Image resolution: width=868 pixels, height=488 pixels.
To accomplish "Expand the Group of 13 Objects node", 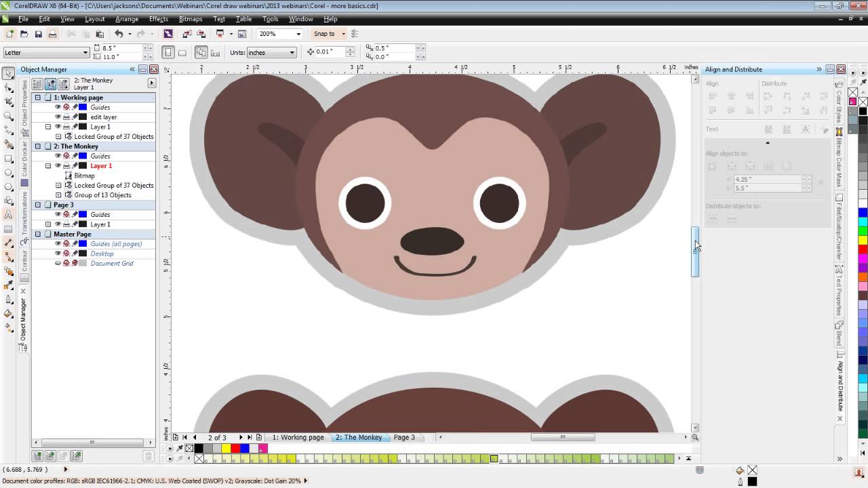I will pyautogui.click(x=58, y=195).
